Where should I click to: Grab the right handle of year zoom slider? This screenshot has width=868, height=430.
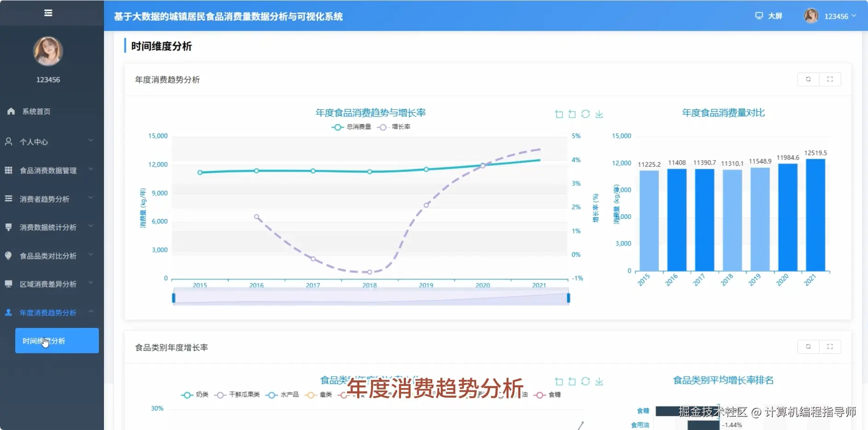569,298
